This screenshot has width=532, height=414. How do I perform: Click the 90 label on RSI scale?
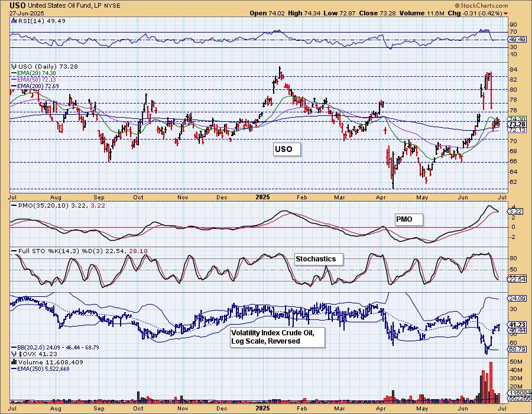coord(513,25)
